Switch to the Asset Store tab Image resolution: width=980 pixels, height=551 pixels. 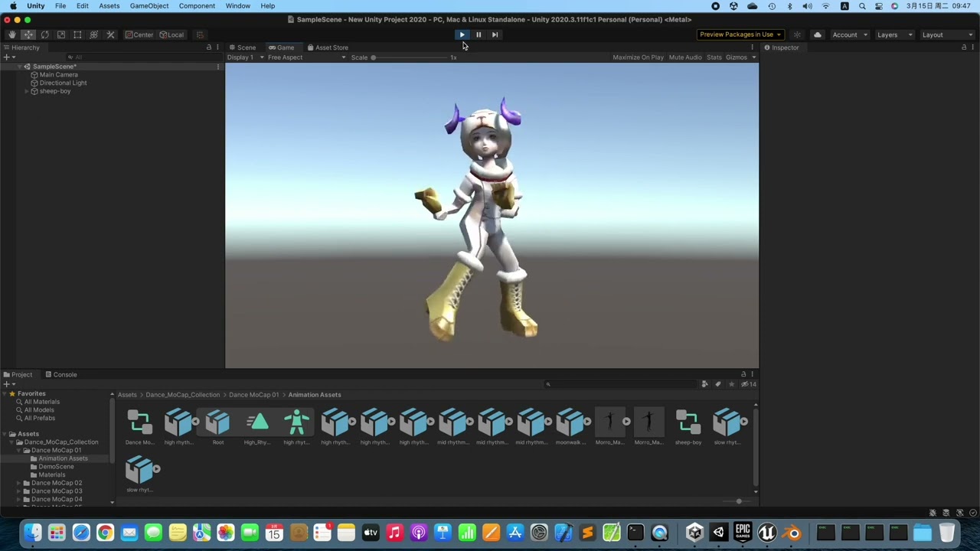pyautogui.click(x=327, y=47)
